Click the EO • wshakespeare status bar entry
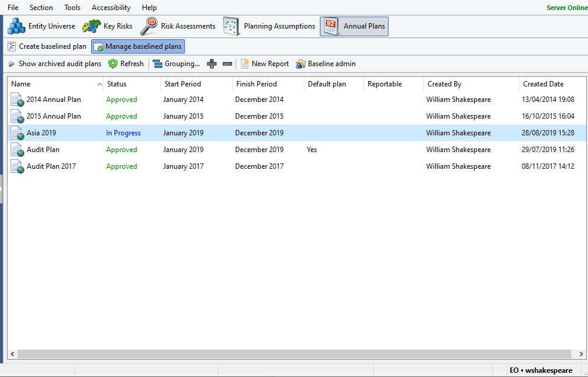588x377 pixels. tap(541, 371)
